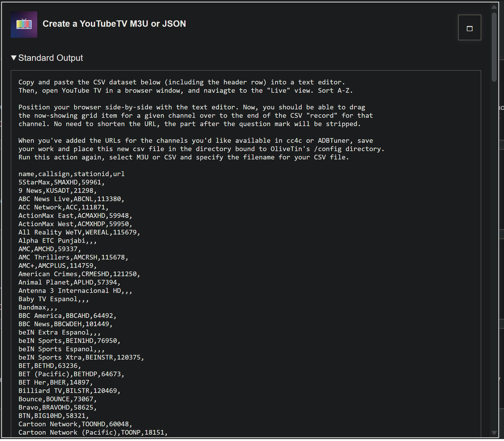Click the beIN Sports Xtra record
504x441 pixels.
click(x=81, y=357)
